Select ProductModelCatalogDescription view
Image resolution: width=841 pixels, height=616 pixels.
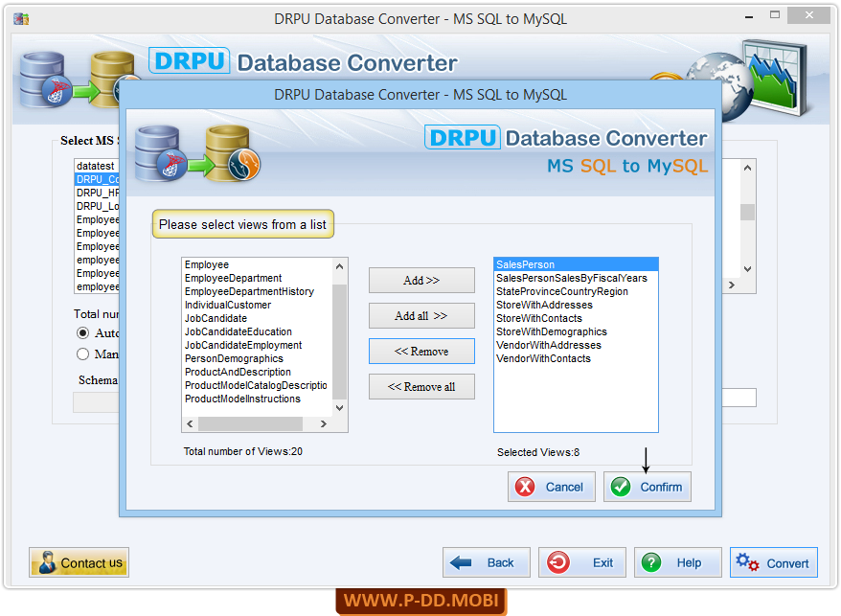coord(256,385)
